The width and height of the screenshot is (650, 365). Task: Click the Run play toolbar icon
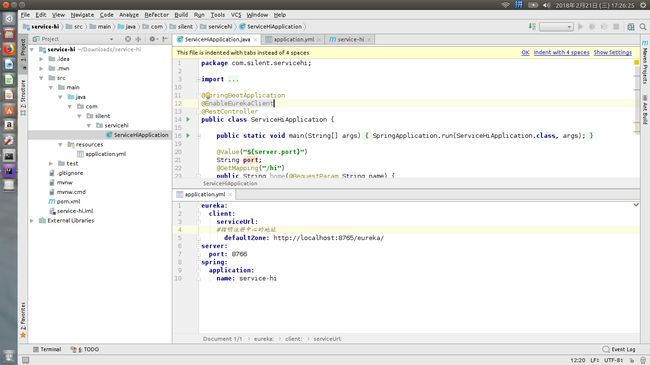click(x=580, y=27)
